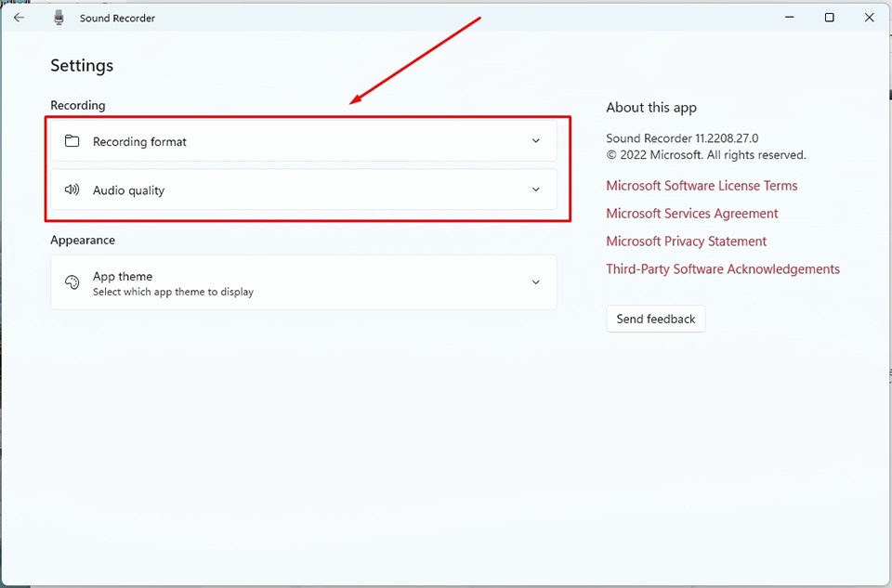Maximize the Sound Recorder window
The width and height of the screenshot is (892, 588).
pos(830,18)
